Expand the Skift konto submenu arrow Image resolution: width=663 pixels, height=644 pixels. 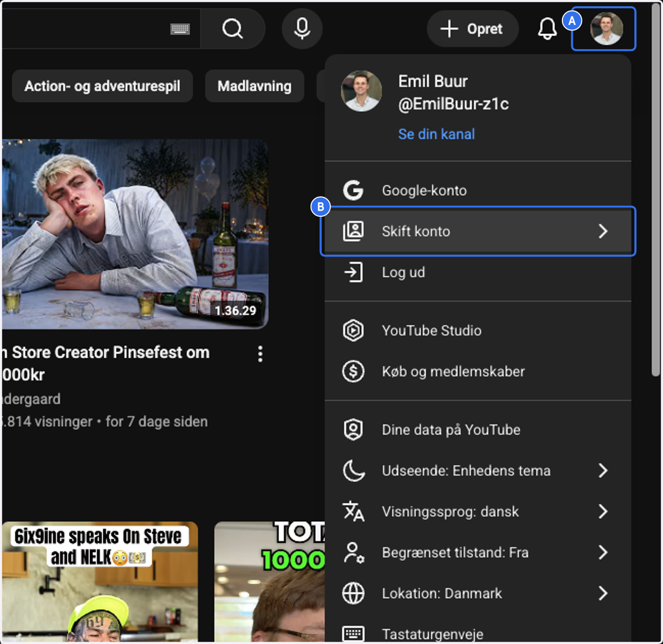coord(603,231)
